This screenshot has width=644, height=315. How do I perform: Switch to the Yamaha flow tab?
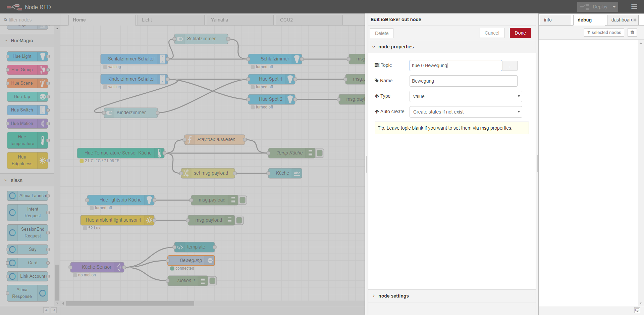tap(240, 20)
